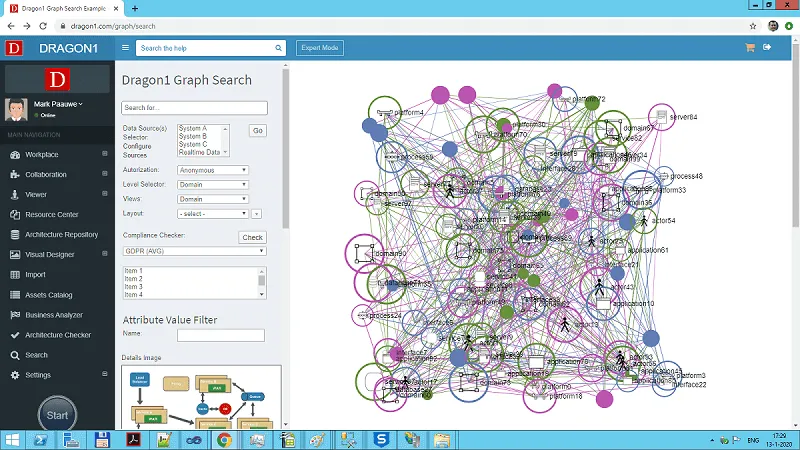Open the Mark Paauwe user menu

click(58, 104)
